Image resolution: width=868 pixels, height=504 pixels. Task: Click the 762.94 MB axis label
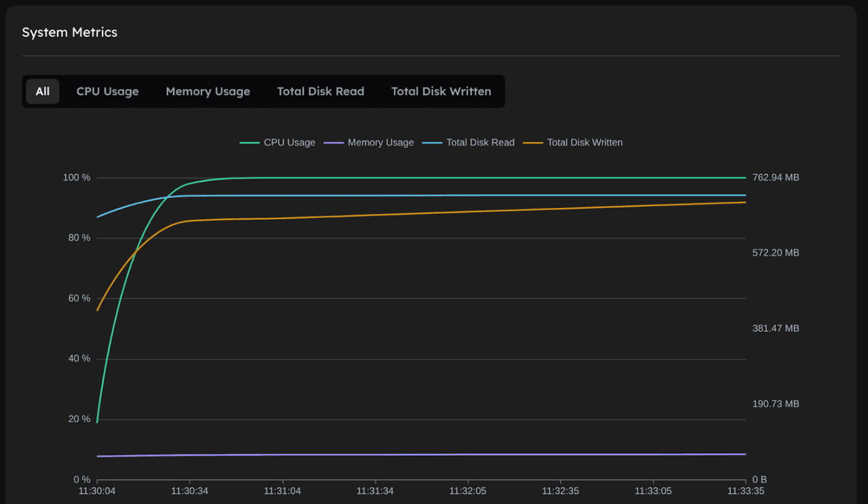(x=775, y=177)
